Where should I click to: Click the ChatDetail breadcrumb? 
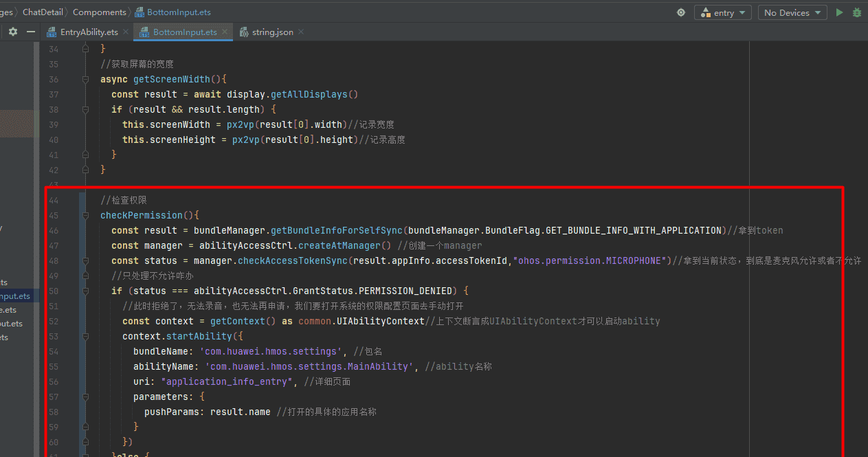point(43,12)
